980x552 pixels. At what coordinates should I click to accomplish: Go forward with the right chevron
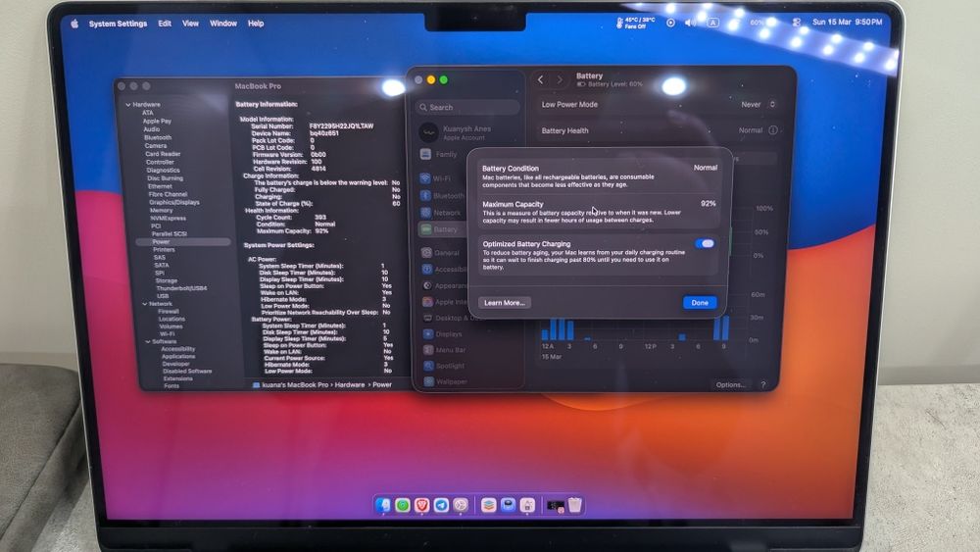click(560, 80)
